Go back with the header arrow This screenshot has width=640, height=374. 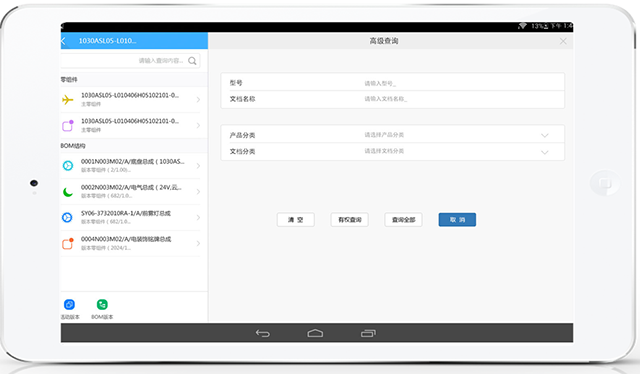63,41
